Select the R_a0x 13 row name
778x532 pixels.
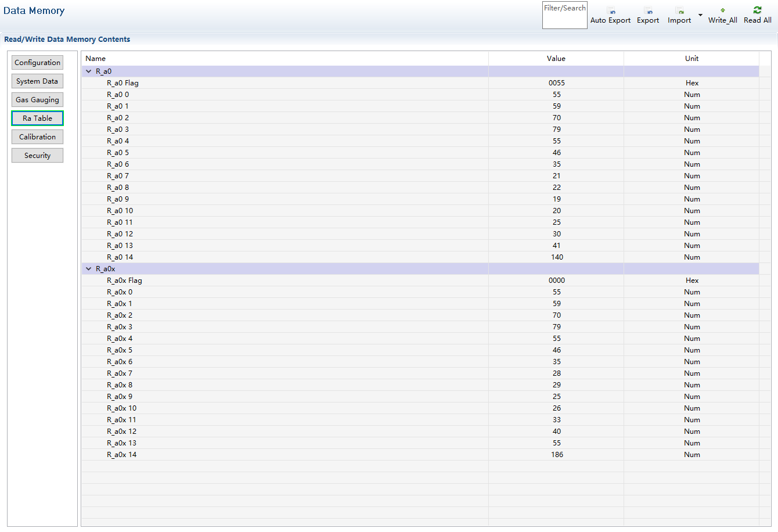[122, 443]
